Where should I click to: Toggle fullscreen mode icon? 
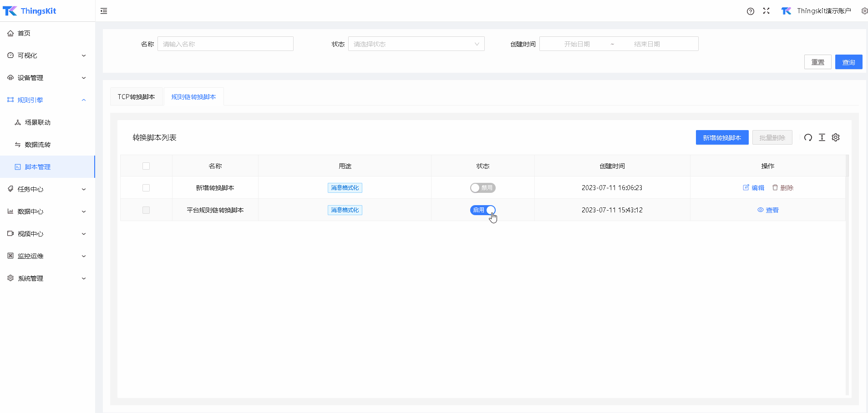point(766,11)
